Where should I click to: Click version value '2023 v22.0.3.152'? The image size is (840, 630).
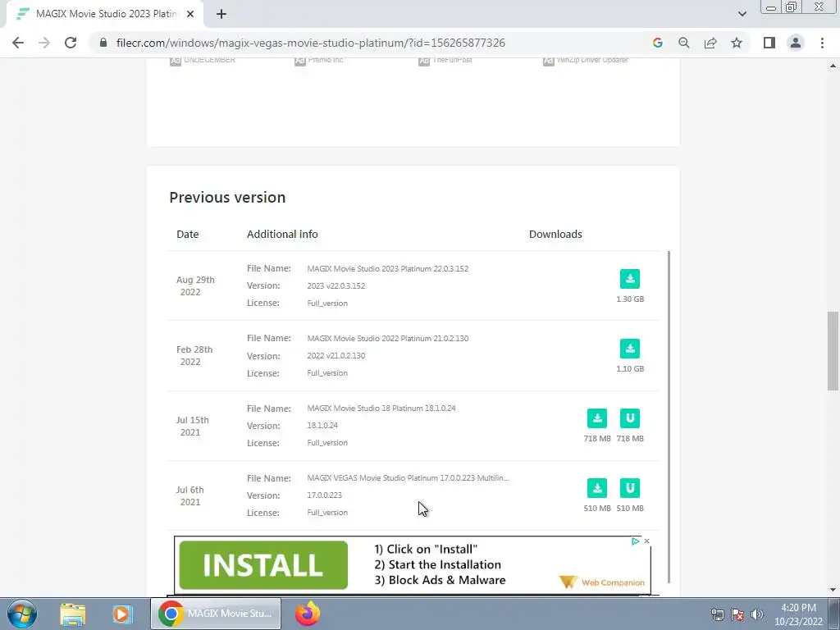coord(336,285)
